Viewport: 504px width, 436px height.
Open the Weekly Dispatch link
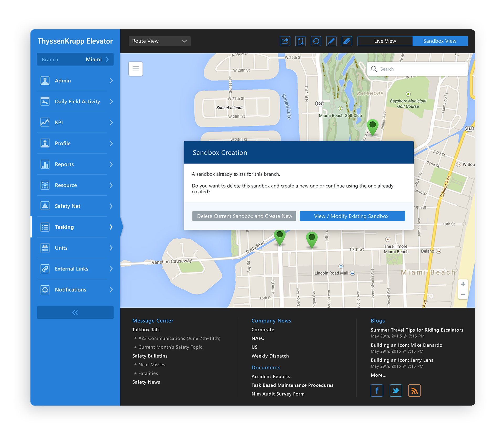click(x=270, y=356)
